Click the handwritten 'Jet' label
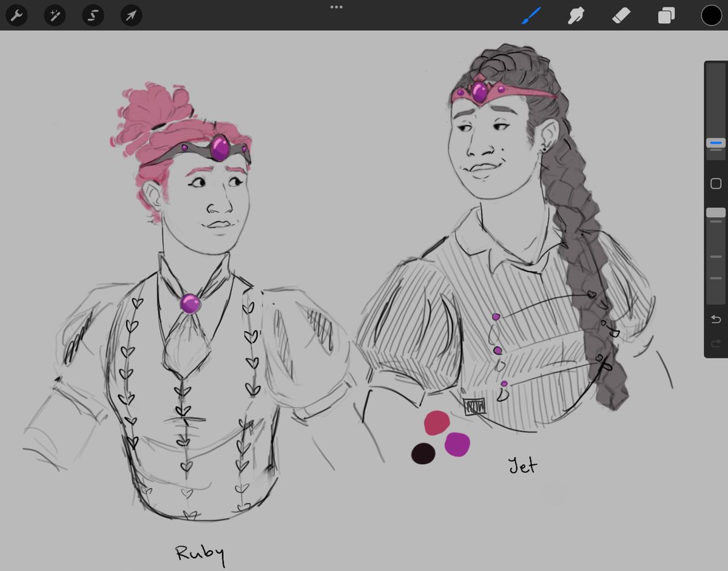The height and width of the screenshot is (571, 728). pyautogui.click(x=522, y=465)
